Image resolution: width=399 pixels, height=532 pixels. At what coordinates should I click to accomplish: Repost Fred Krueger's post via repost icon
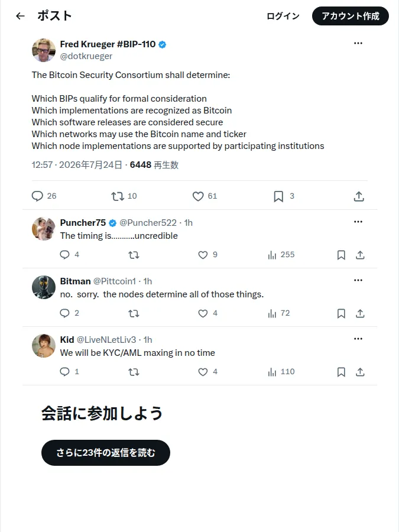(x=118, y=196)
